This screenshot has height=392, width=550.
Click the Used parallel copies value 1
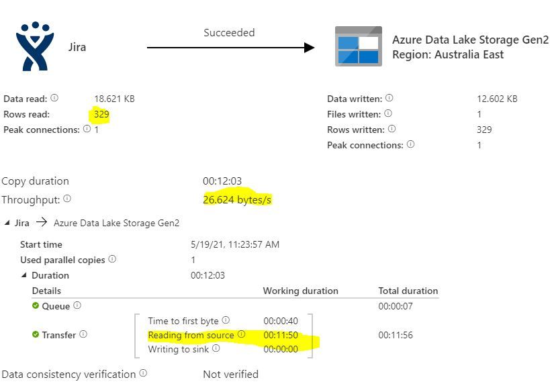193,260
